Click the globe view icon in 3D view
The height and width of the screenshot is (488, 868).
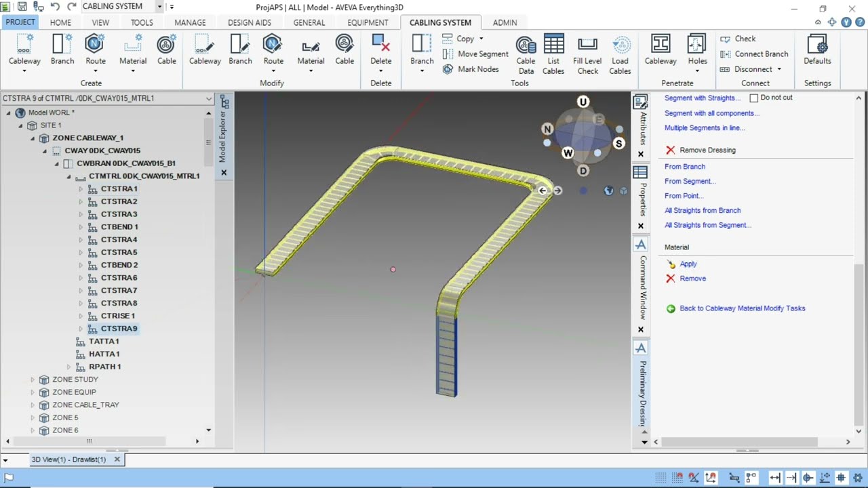(x=608, y=191)
